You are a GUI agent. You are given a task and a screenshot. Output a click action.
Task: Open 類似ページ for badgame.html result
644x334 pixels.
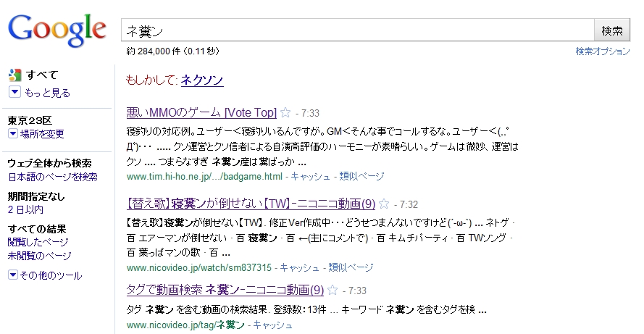coord(361,176)
